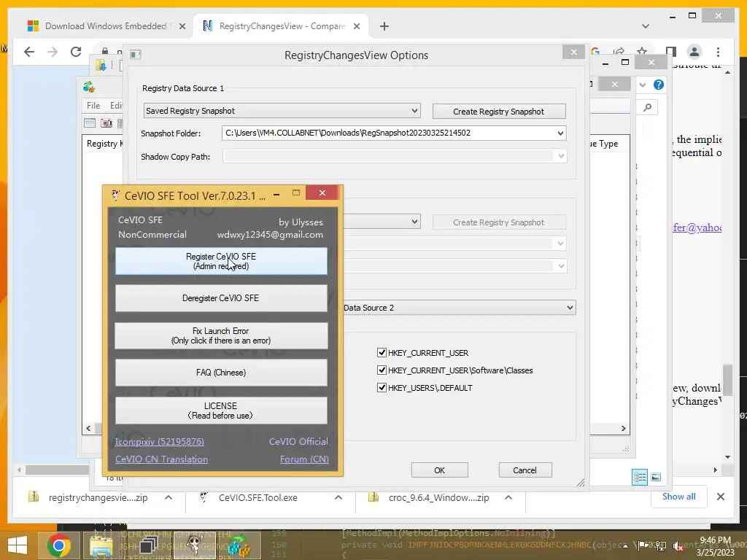
Task: Toggle HKEY_CURRENT_USER checkbox
Action: tap(382, 353)
